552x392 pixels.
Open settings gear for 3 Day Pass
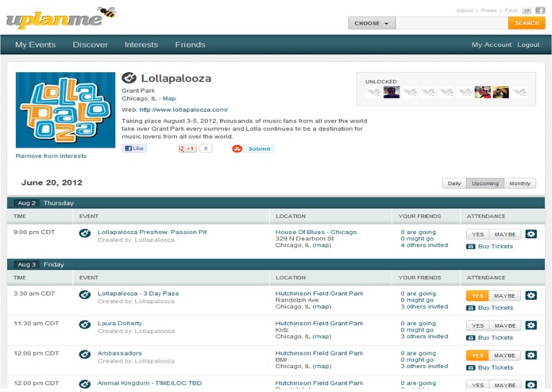pyautogui.click(x=531, y=296)
